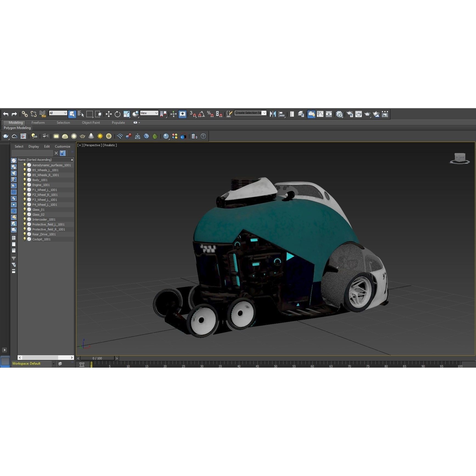The width and height of the screenshot is (476, 476).
Task: Activate the Select and Link tool
Action: coord(25,114)
